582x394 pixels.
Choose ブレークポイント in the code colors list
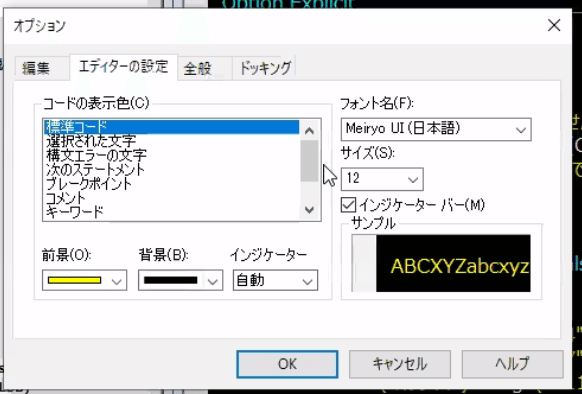coord(171,183)
